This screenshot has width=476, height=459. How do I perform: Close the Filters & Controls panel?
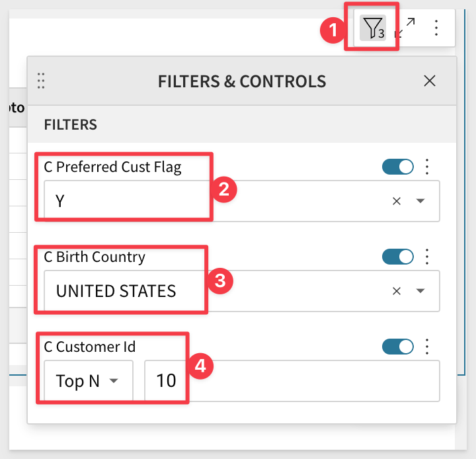pyautogui.click(x=430, y=81)
